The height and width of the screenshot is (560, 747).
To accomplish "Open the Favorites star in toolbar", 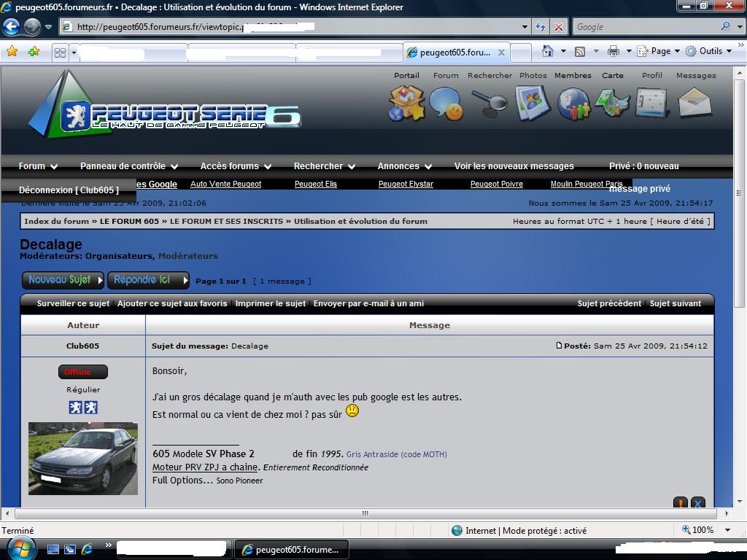I will [x=12, y=52].
